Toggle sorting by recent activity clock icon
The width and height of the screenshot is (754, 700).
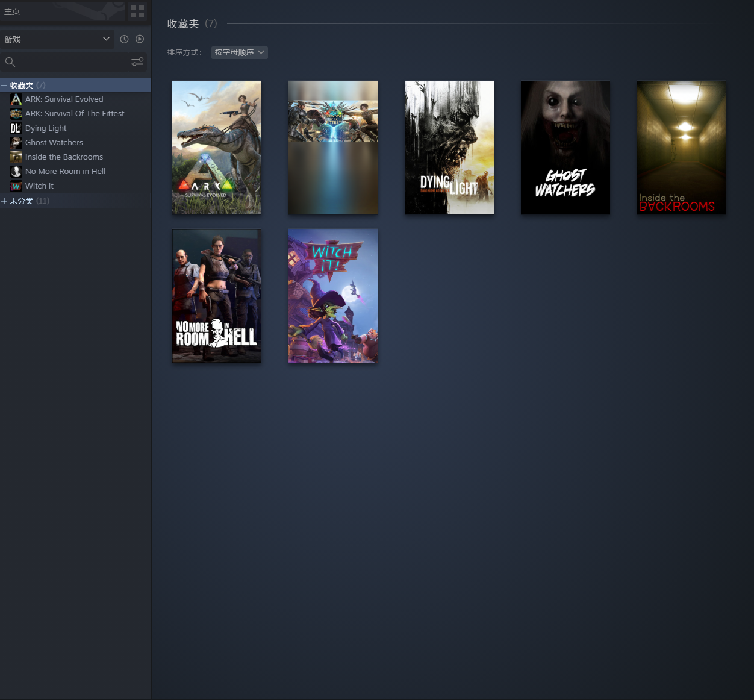click(x=124, y=39)
